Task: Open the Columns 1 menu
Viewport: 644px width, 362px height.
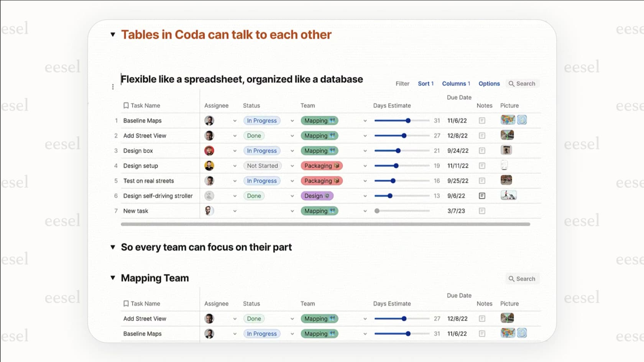Action: [x=456, y=84]
